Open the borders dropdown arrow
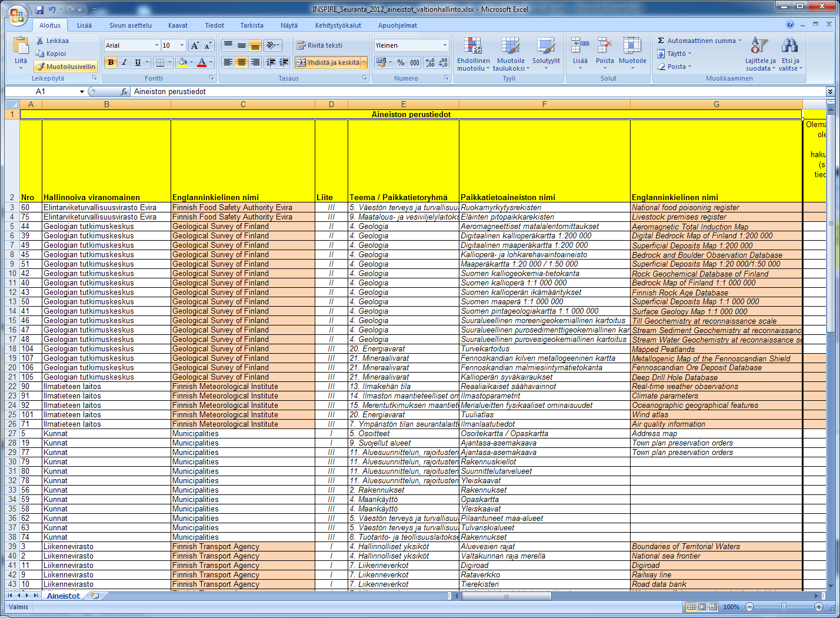 pyautogui.click(x=169, y=62)
